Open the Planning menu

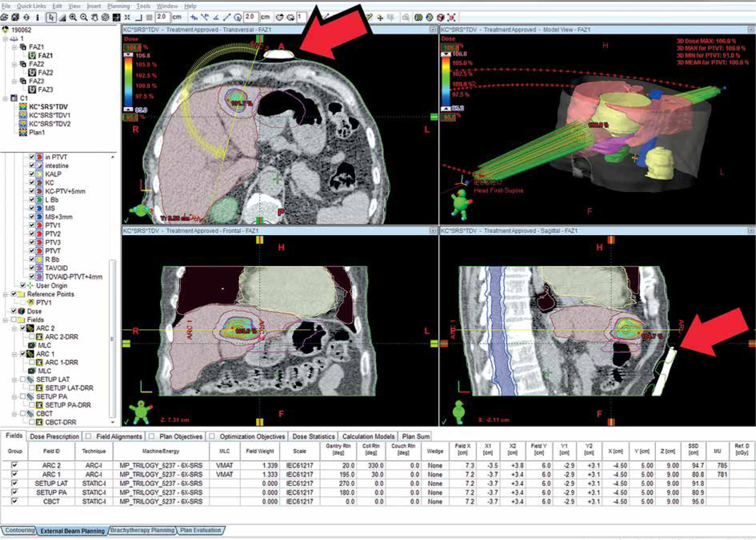click(118, 6)
